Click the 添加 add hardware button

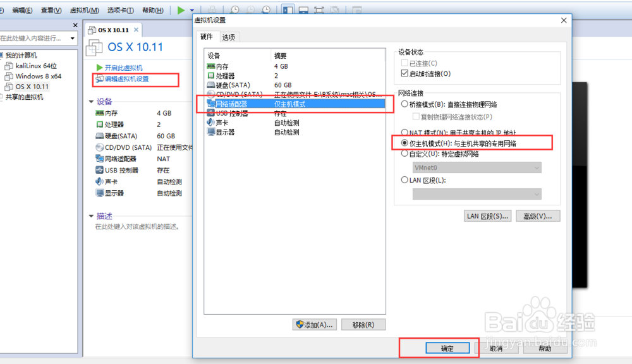tap(313, 324)
